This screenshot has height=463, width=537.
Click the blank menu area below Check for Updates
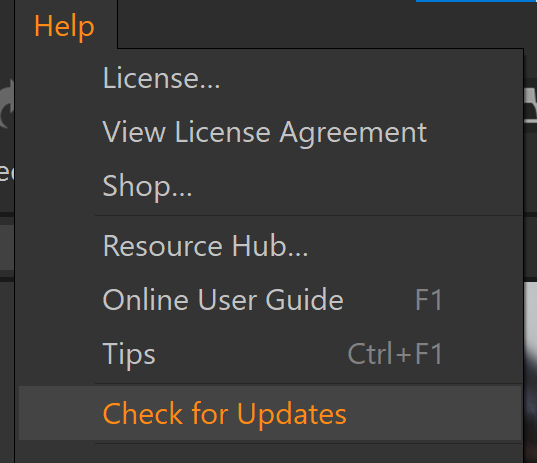[x=270, y=454]
